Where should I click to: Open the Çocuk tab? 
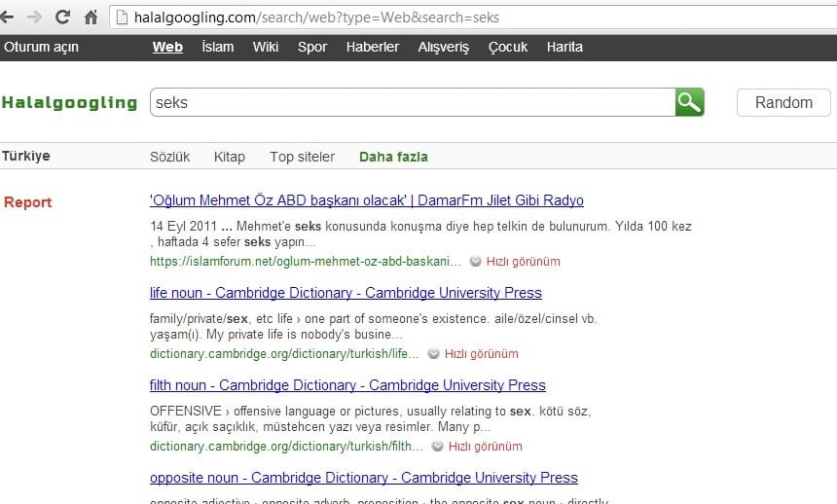click(x=508, y=47)
